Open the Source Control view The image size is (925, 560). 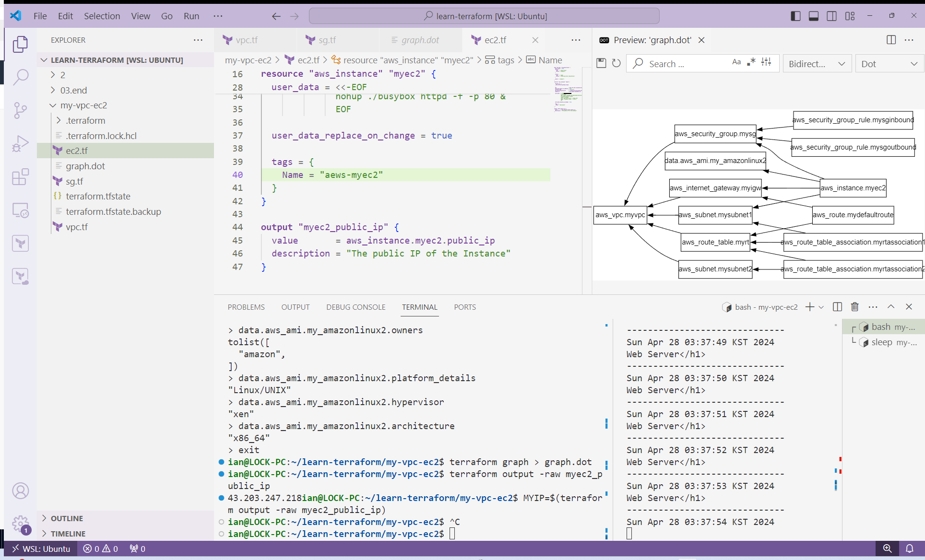tap(20, 110)
